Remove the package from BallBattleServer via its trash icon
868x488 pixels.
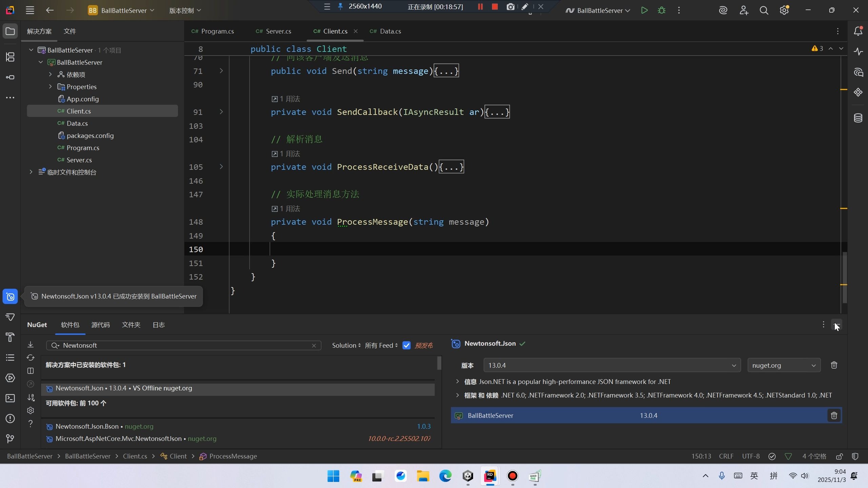(834, 415)
